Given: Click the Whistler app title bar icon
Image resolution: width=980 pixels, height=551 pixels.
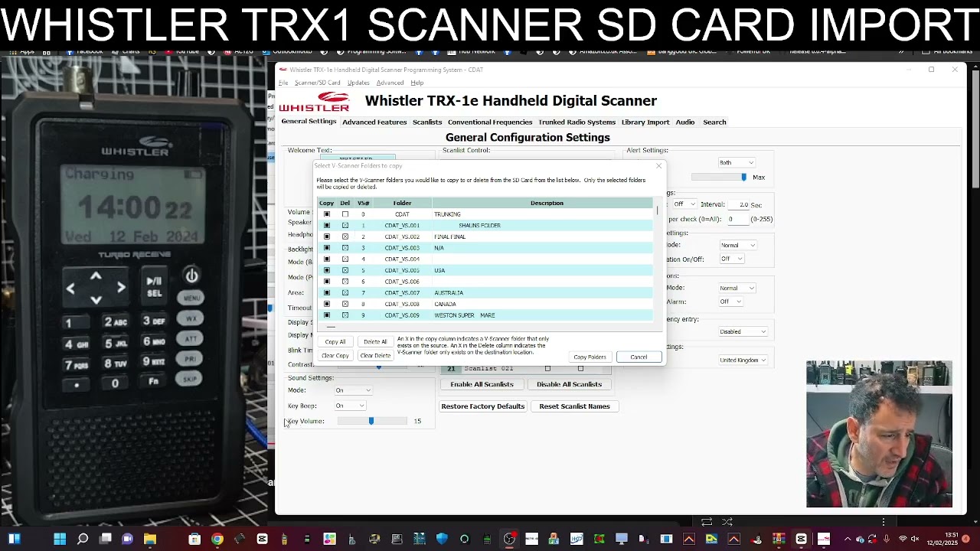Looking at the screenshot, I should pos(283,70).
